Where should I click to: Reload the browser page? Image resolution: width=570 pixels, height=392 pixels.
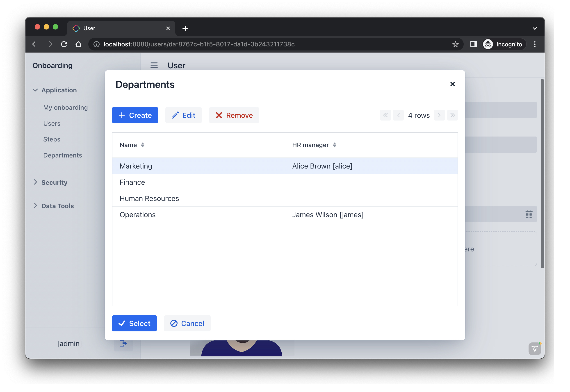click(x=64, y=44)
